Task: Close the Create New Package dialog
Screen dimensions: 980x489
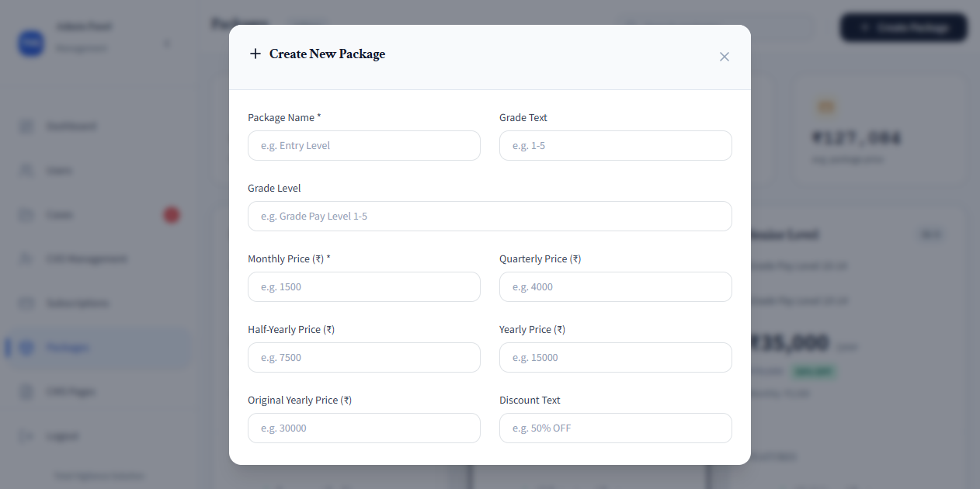Action: [x=725, y=57]
